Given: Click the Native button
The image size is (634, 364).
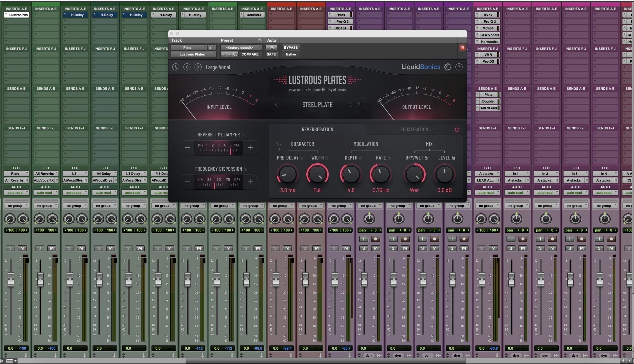Looking at the screenshot, I should click(x=291, y=54).
